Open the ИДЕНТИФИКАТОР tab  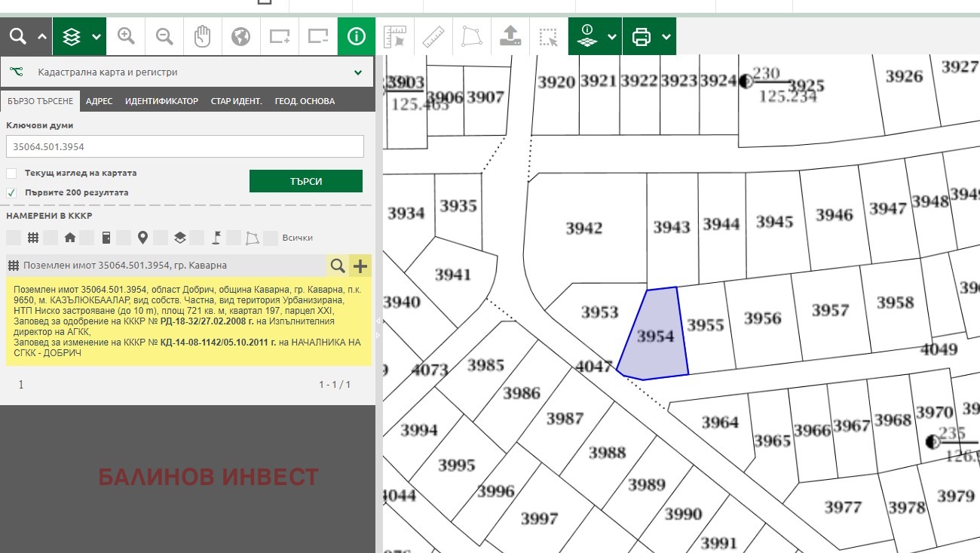click(161, 101)
